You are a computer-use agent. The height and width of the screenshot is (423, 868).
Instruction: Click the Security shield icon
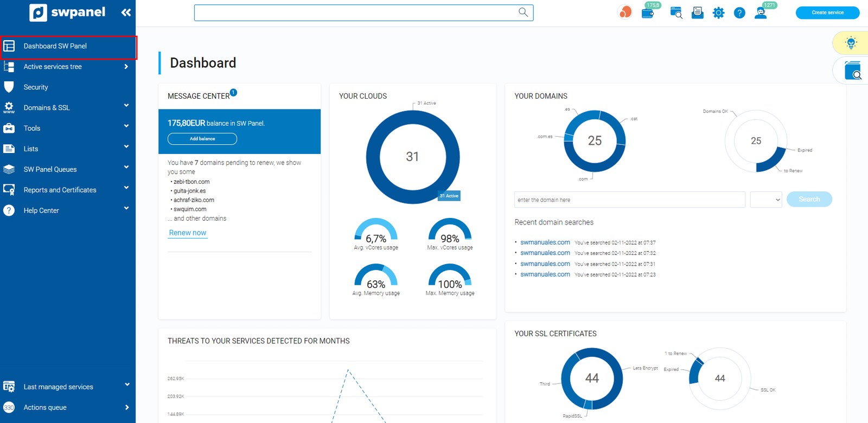[x=9, y=87]
